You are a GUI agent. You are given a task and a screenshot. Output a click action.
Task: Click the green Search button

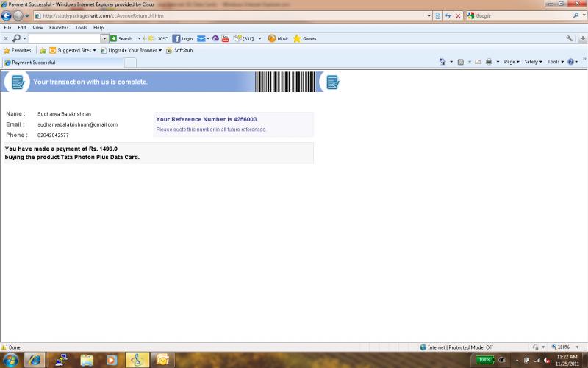[x=121, y=38]
